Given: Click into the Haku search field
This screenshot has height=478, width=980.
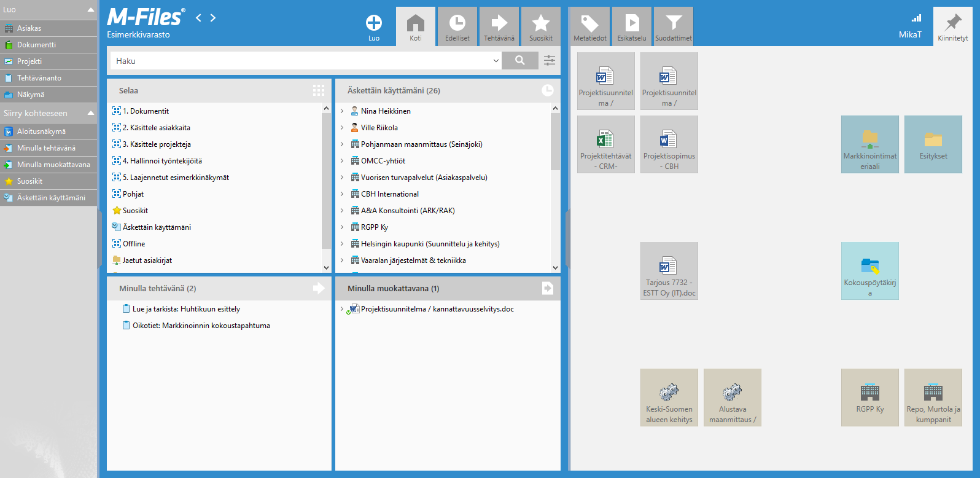Looking at the screenshot, I should tap(301, 61).
